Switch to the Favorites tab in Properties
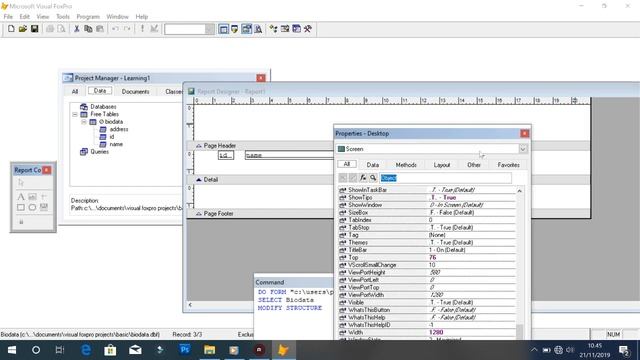 coord(509,165)
